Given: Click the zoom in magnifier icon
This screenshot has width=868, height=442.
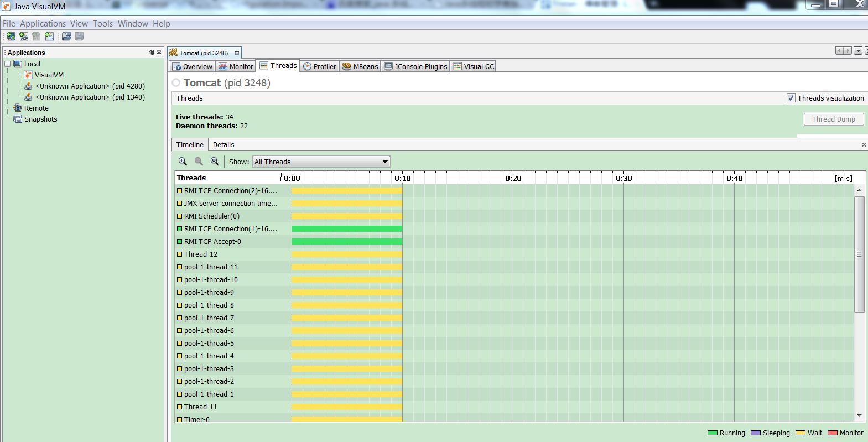Looking at the screenshot, I should pos(183,162).
